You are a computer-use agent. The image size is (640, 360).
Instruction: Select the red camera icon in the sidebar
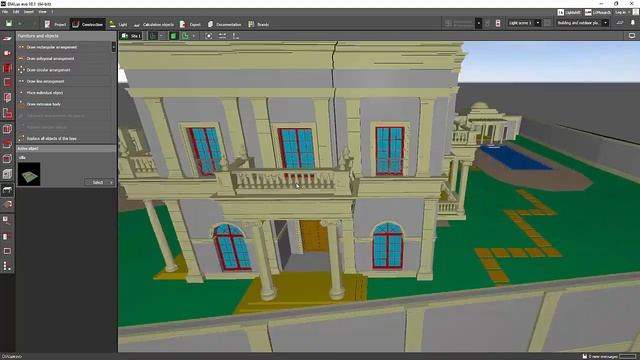[7, 53]
